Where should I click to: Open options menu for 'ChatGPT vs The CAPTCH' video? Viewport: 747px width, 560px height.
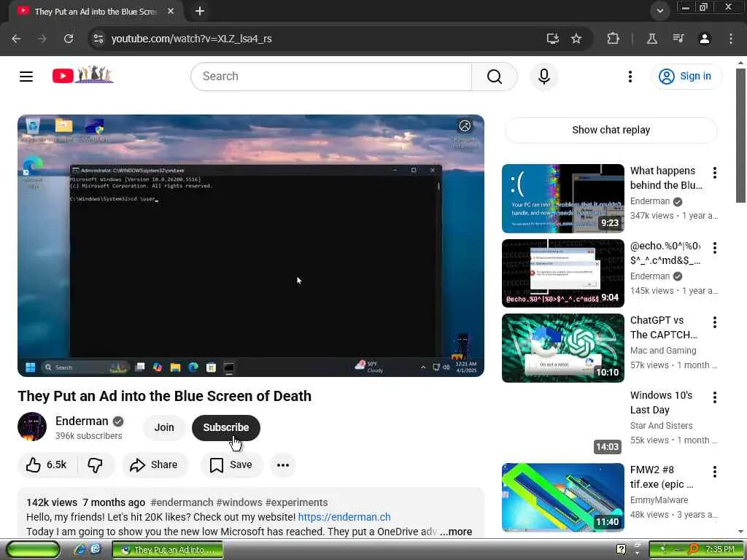(x=715, y=322)
